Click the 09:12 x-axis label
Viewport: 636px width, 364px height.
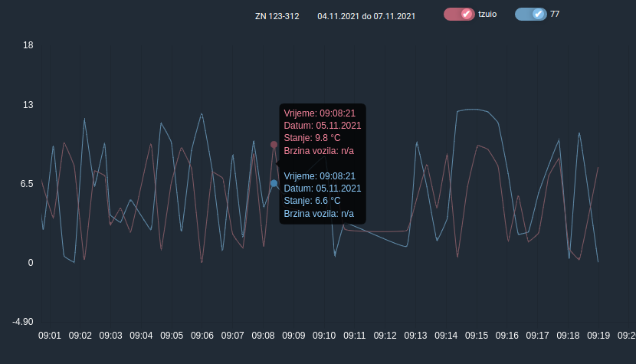(385, 336)
